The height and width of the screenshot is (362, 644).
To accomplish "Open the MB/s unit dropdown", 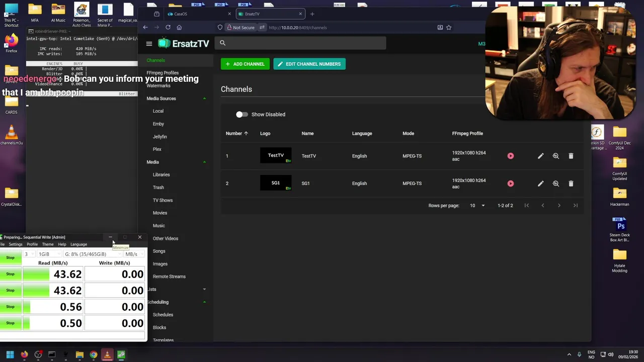I will pyautogui.click(x=134, y=254).
